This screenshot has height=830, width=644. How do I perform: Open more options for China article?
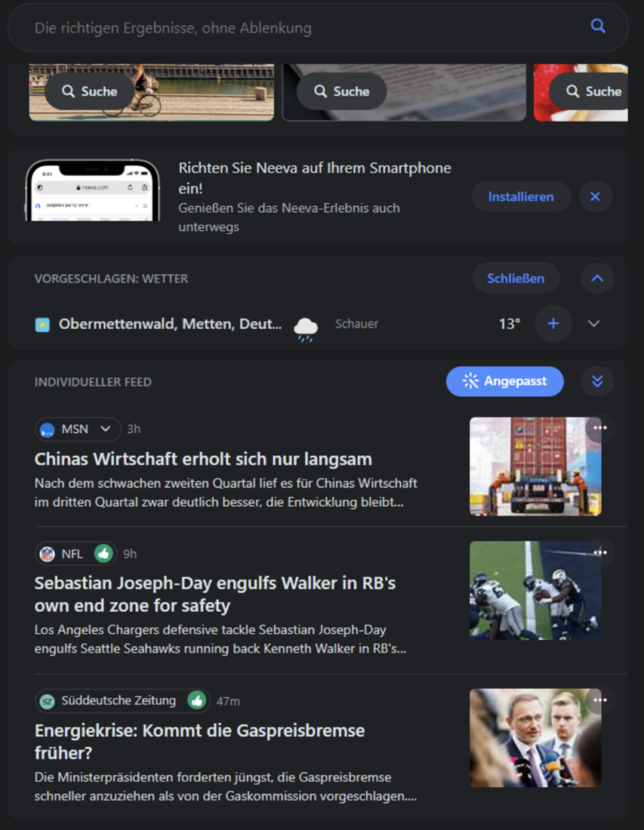(x=600, y=428)
